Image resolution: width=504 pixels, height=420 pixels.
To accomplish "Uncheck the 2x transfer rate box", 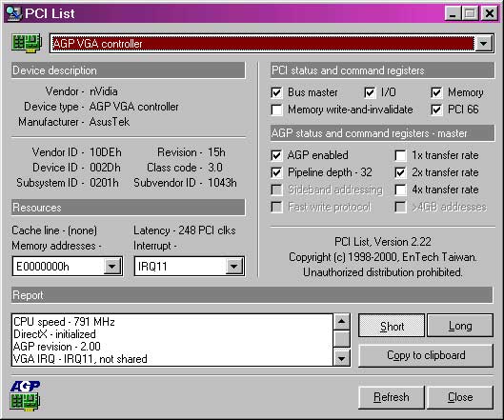I will click(x=400, y=172).
